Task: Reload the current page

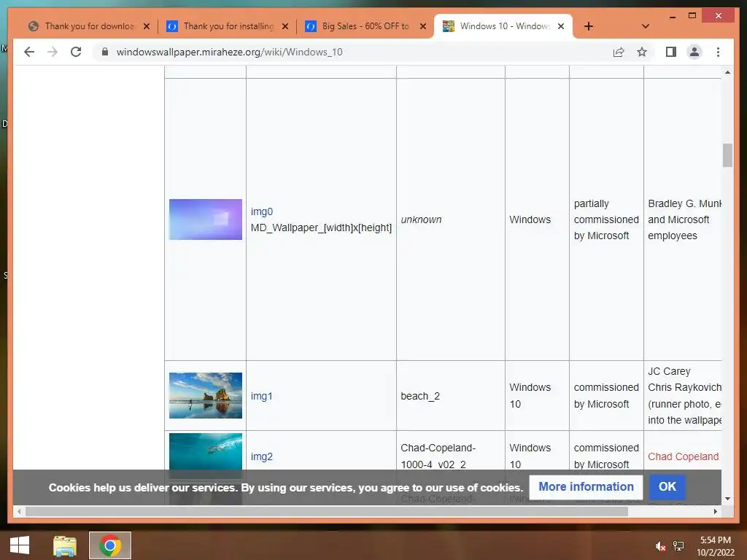Action: (x=76, y=52)
